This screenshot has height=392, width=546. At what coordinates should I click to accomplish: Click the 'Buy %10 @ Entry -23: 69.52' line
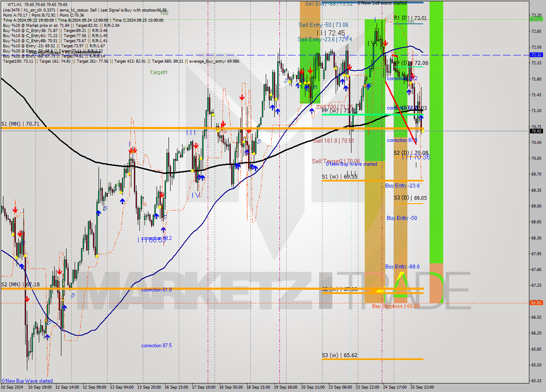click(54, 46)
